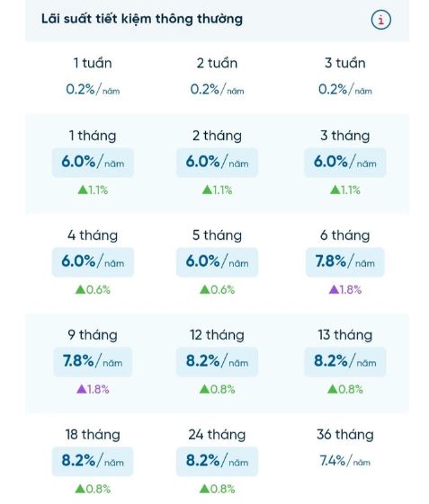Screen dimensions: 429x504
Task: Choose the 1 tháng 6.0% rate
Action: (93, 163)
